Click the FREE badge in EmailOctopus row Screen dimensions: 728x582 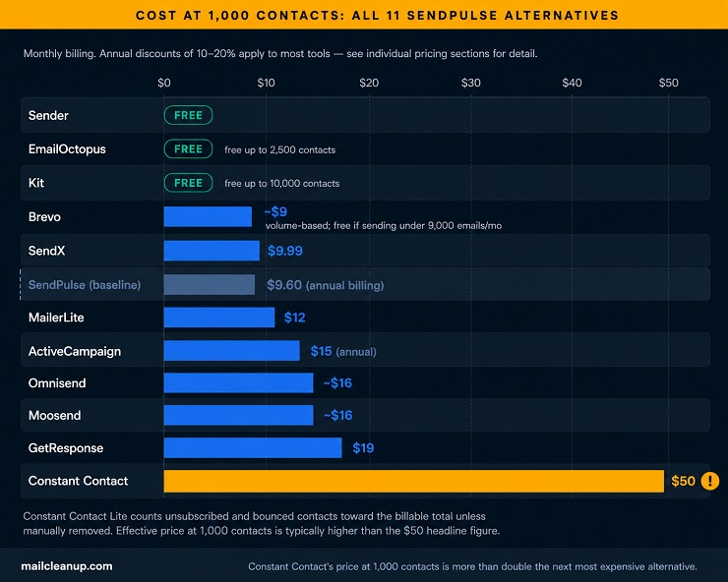click(x=189, y=149)
